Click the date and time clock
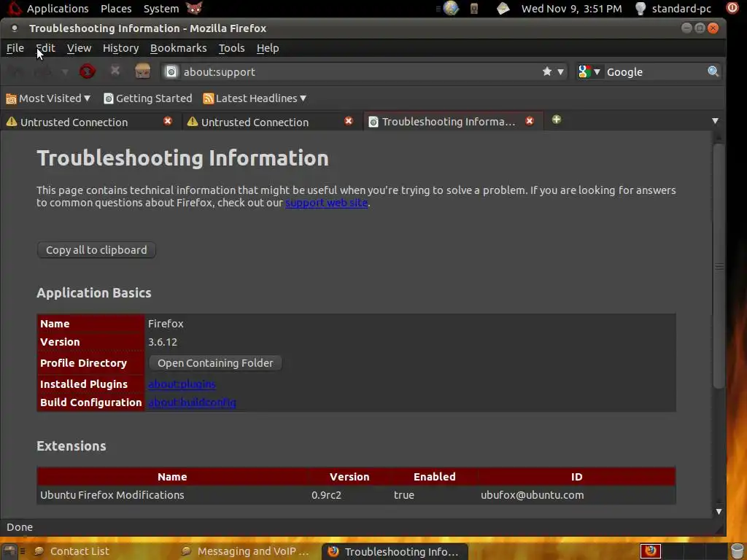Viewport: 747px width, 560px height. (572, 9)
